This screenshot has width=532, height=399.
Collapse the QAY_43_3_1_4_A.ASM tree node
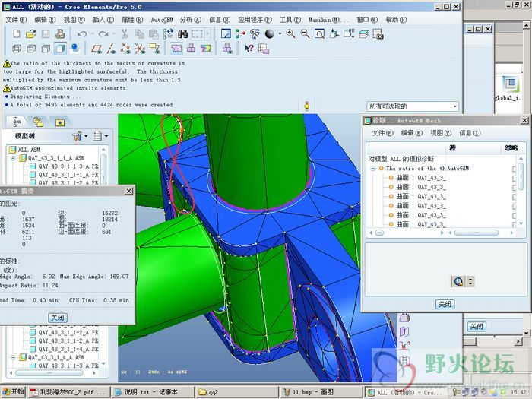[x=13, y=357]
